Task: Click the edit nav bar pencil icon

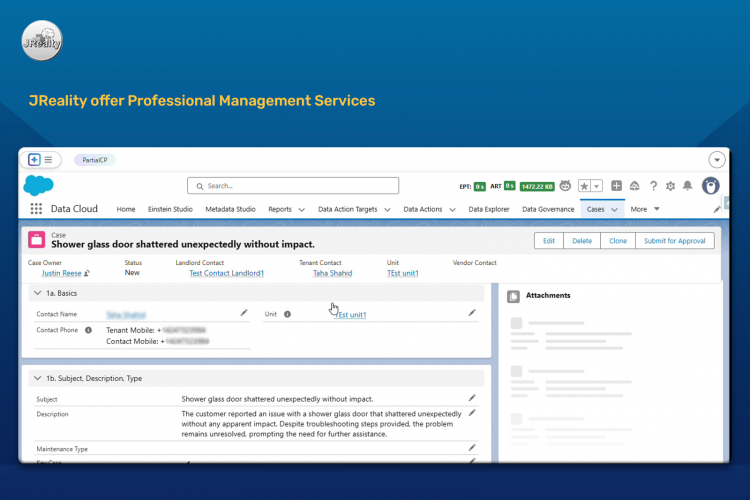Action: point(717,209)
